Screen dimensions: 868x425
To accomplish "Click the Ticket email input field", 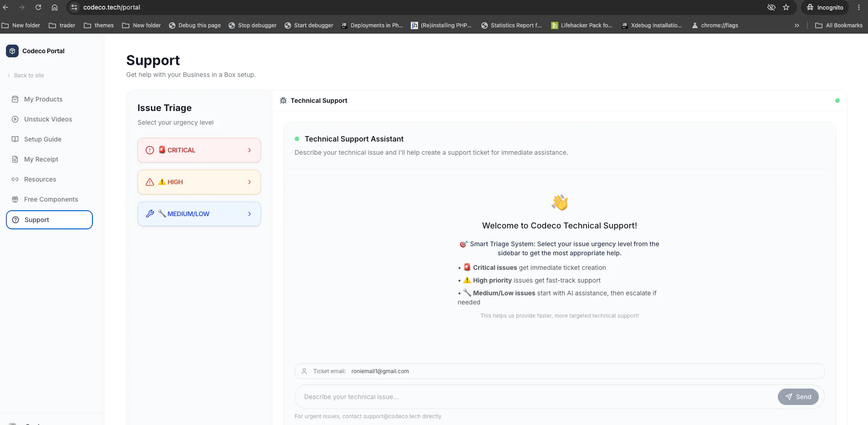I will click(x=559, y=371).
